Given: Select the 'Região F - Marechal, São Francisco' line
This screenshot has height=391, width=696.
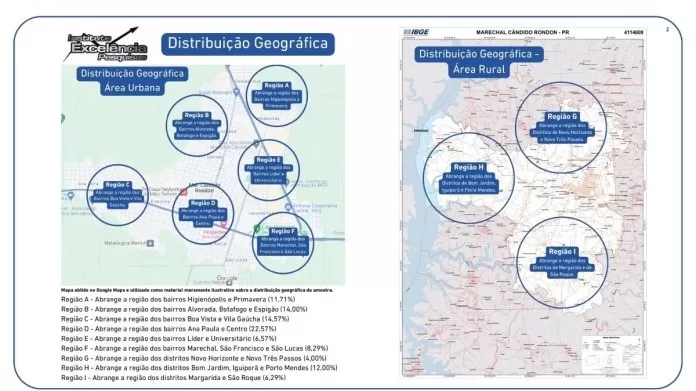Looking at the screenshot, I should click(195, 348).
